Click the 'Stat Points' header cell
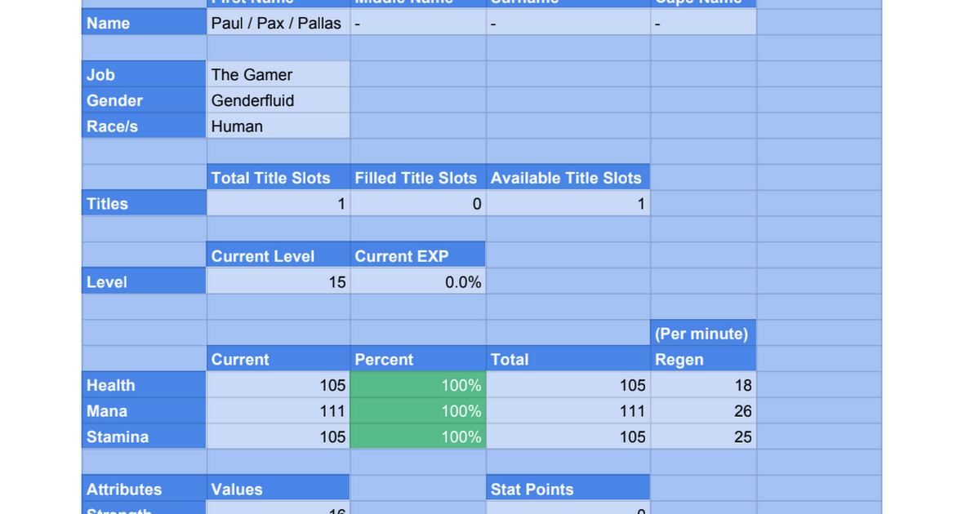This screenshot has width=980, height=514. point(568,490)
